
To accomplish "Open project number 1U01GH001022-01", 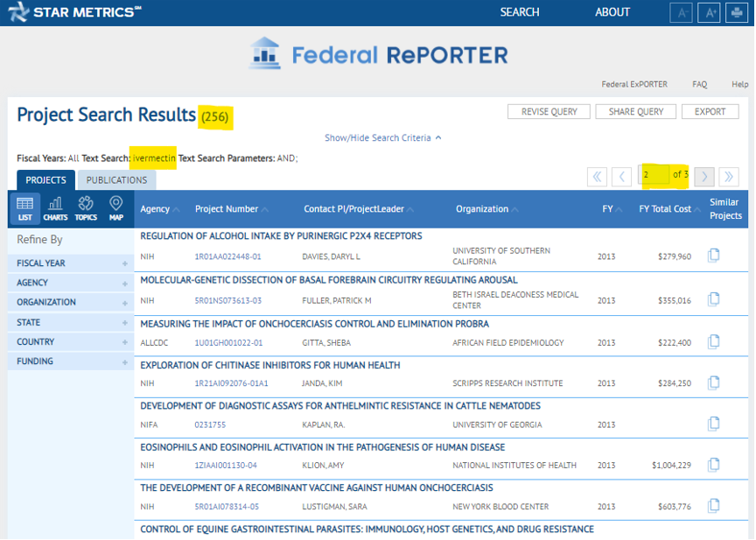I will pyautogui.click(x=228, y=343).
